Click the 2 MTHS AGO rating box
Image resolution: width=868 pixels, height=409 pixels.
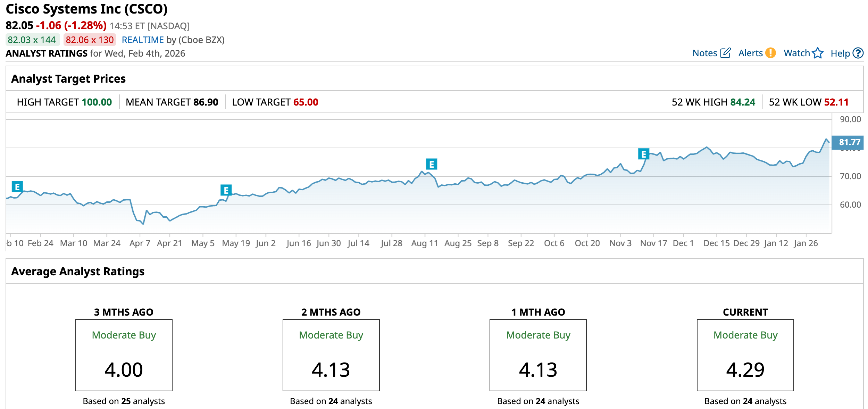[331, 355]
